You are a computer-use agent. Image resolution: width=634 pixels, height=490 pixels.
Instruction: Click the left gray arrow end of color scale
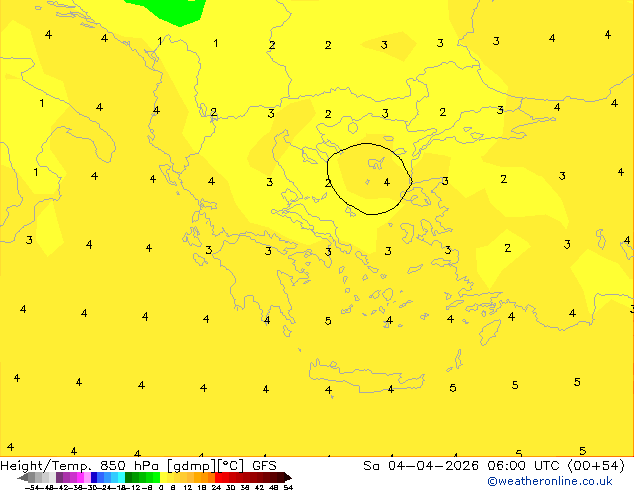point(22,477)
